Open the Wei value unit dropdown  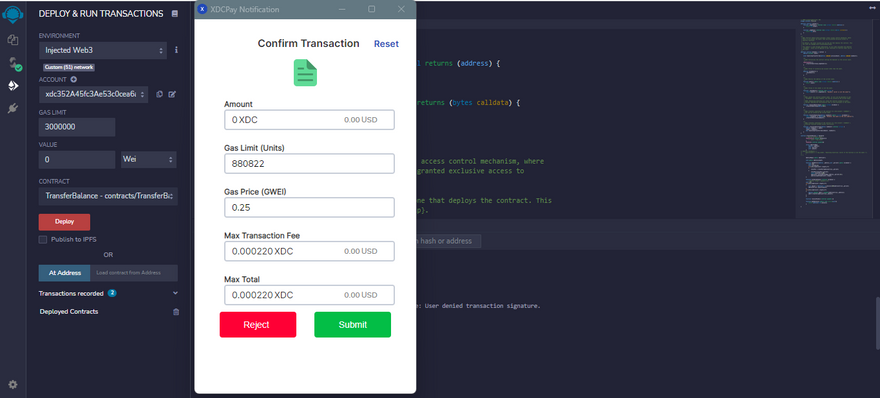click(x=149, y=160)
